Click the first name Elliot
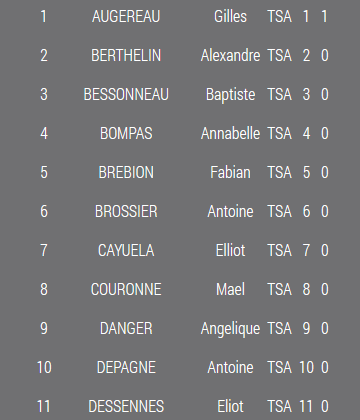 (230, 250)
